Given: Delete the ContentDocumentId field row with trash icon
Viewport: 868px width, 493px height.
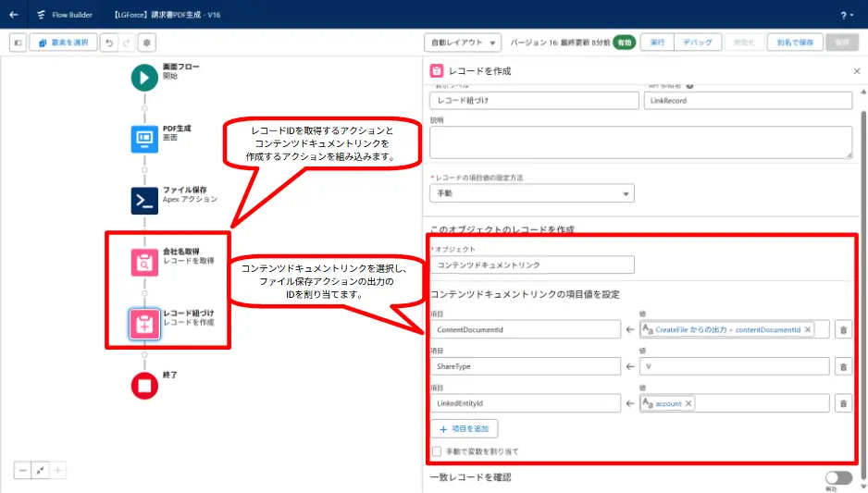Looking at the screenshot, I should point(843,329).
